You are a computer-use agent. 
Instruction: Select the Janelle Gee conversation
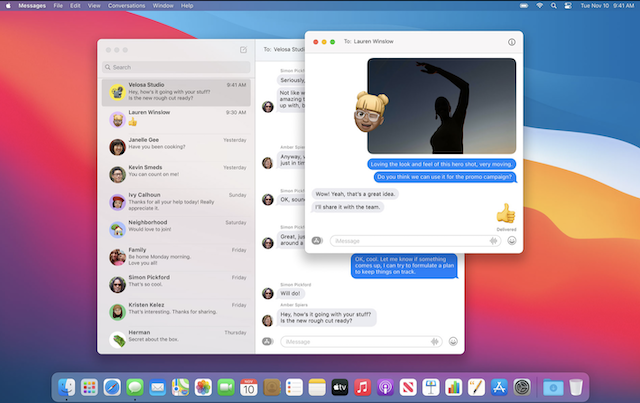(x=175, y=145)
